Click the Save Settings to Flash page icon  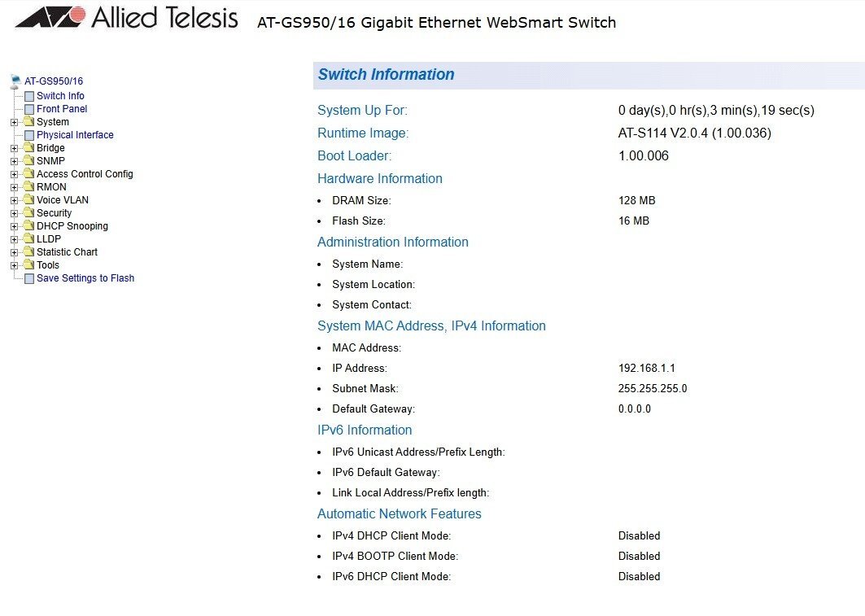29,278
